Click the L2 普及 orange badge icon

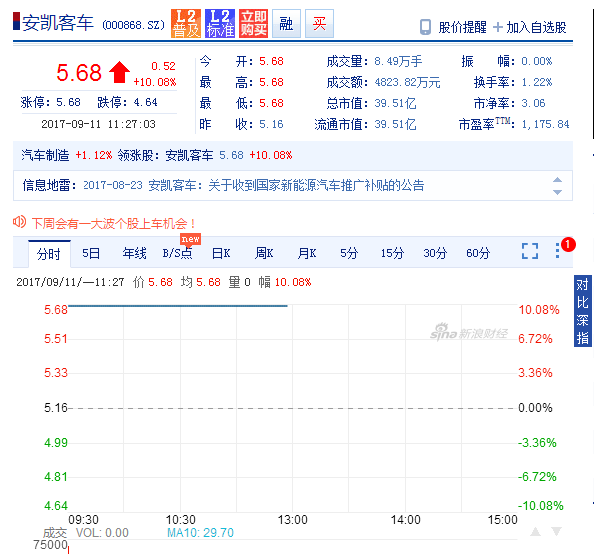[x=186, y=23]
